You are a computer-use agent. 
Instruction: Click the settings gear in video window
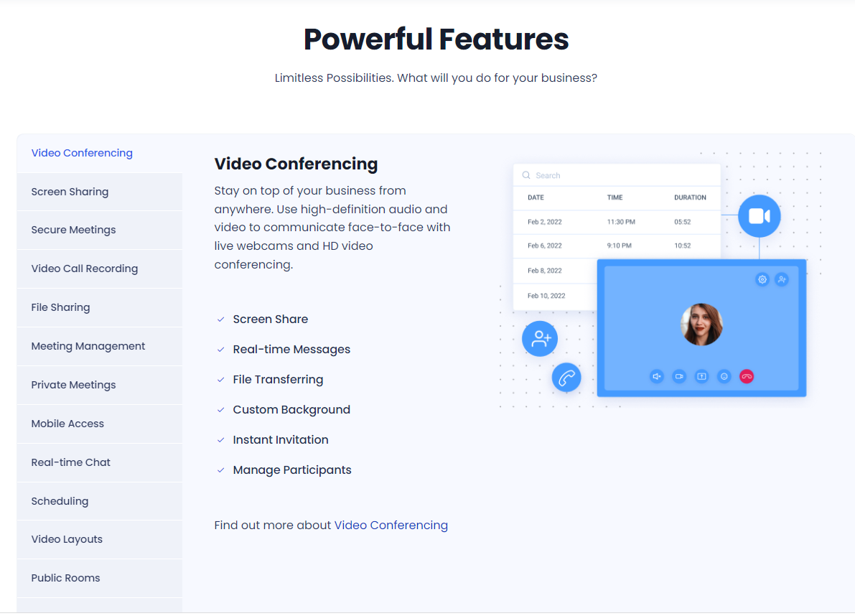pos(762,280)
